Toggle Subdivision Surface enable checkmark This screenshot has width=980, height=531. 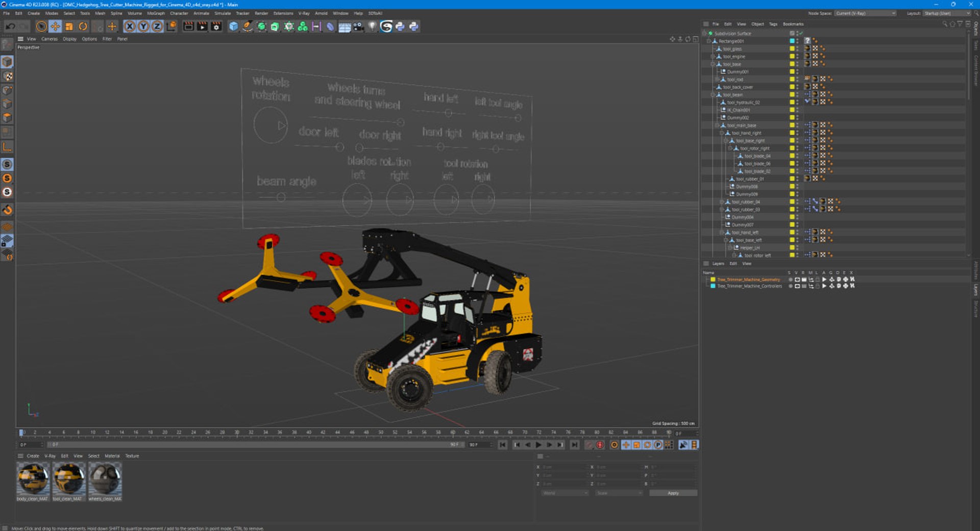(x=801, y=33)
